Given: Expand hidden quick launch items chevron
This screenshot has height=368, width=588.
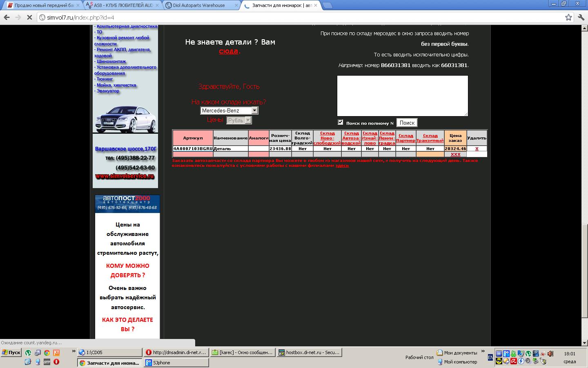Looking at the screenshot, I should [73, 351].
